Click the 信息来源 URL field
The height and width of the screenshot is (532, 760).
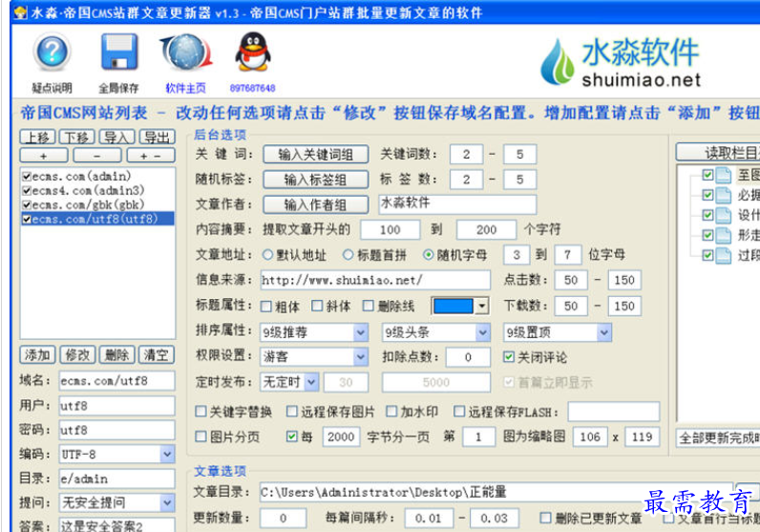click(375, 280)
